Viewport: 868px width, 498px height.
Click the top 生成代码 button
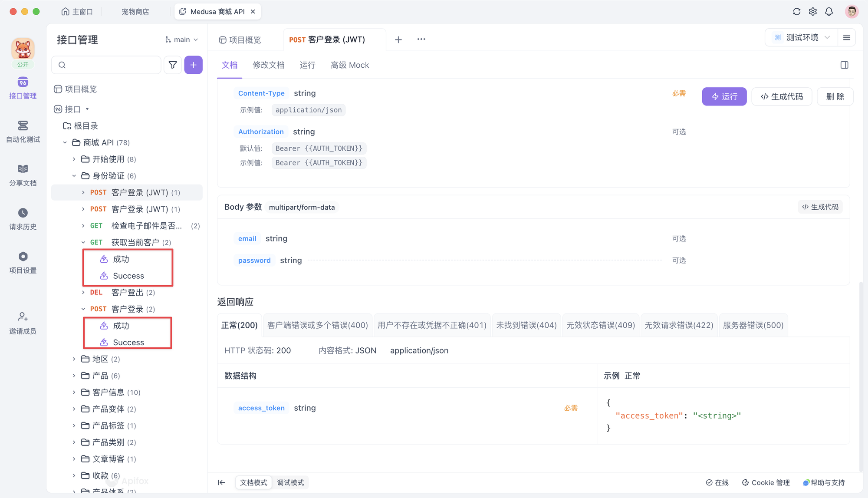782,96
